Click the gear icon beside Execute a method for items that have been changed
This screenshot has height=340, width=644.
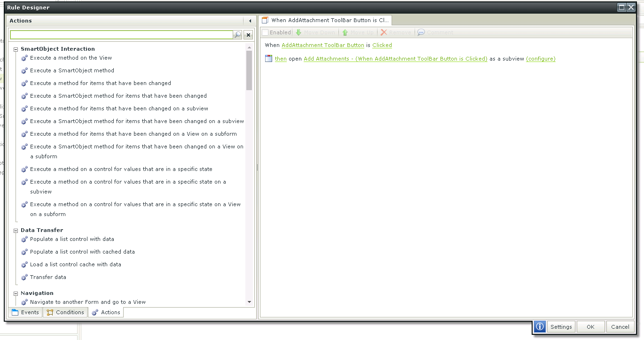tap(24, 83)
